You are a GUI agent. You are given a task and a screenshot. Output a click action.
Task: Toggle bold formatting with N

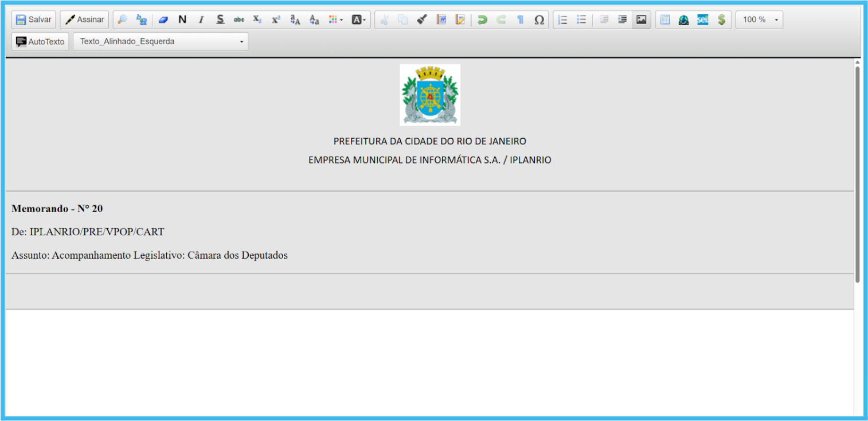click(182, 20)
